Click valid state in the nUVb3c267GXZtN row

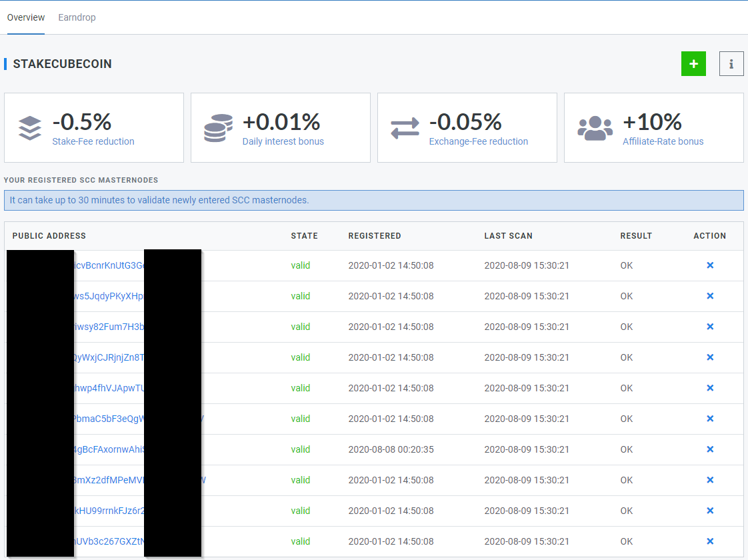pos(301,541)
